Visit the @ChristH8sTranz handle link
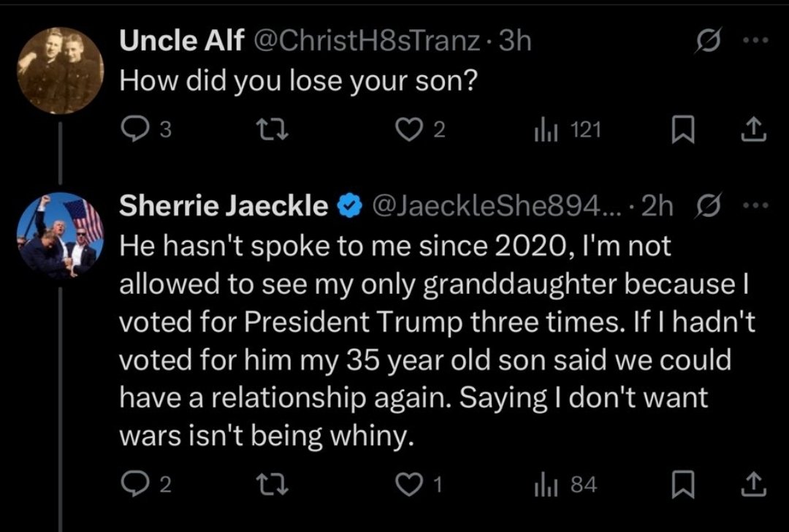 365,41
